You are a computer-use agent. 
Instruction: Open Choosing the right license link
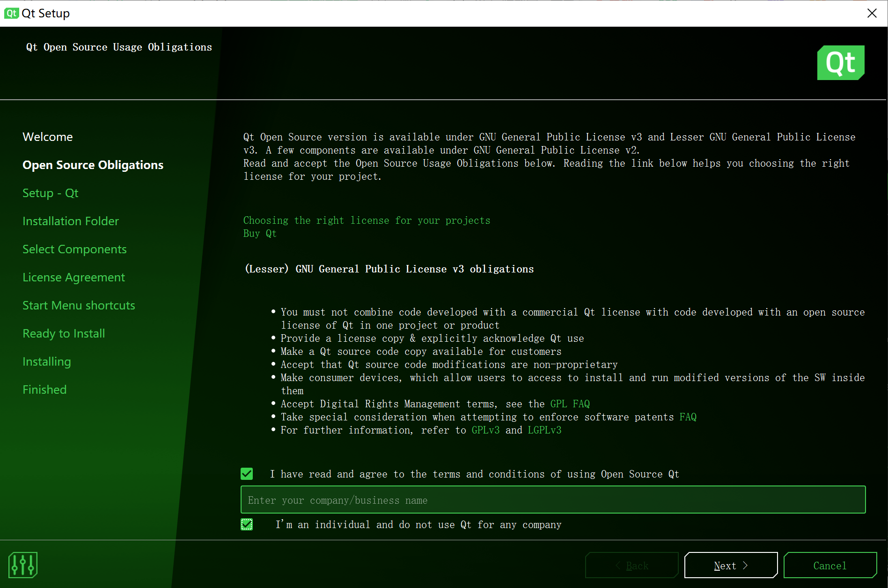point(367,220)
